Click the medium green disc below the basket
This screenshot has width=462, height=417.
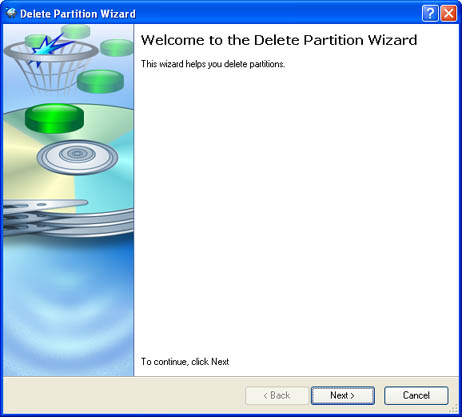pyautogui.click(x=100, y=81)
